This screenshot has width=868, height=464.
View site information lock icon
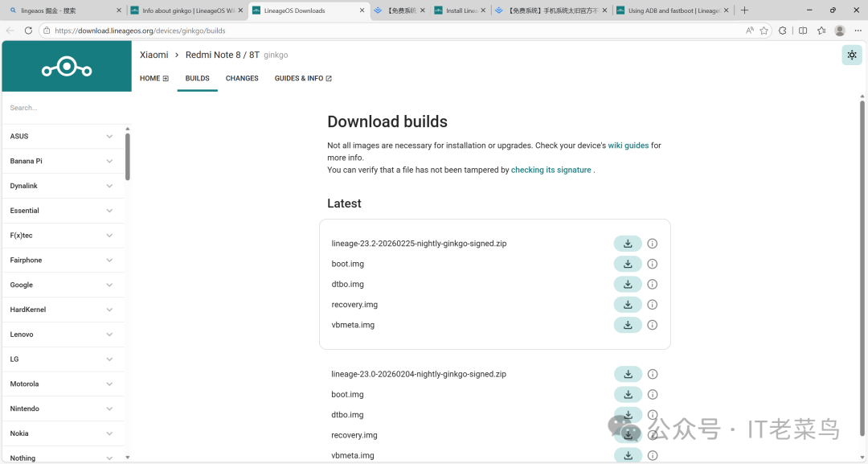pos(47,31)
